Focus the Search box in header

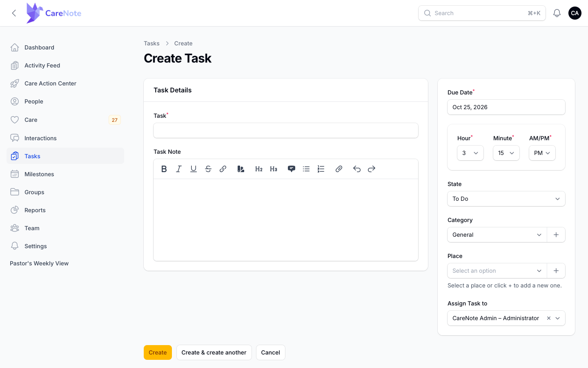click(x=482, y=13)
